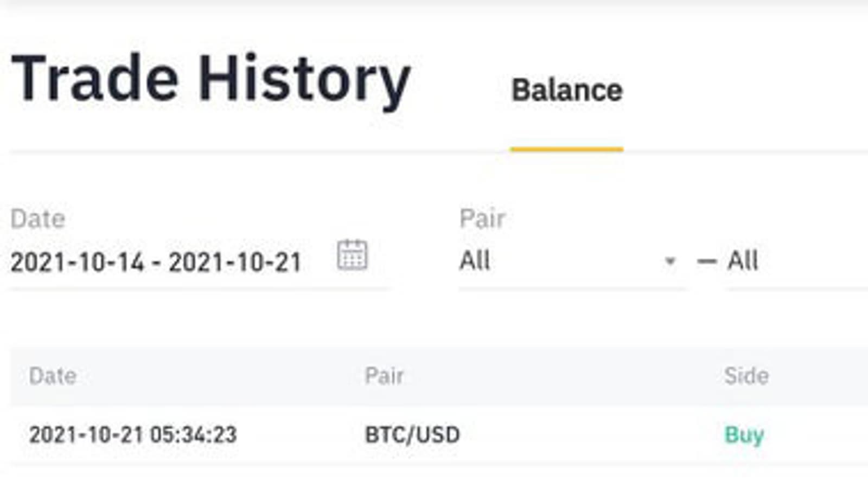This screenshot has height=488, width=868.
Task: Select the 2021-10-21 05:34:23 trade row
Action: (133, 435)
